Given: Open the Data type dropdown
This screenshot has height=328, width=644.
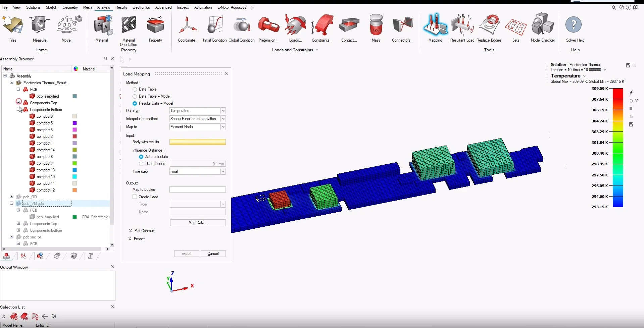Looking at the screenshot, I should click(x=197, y=111).
